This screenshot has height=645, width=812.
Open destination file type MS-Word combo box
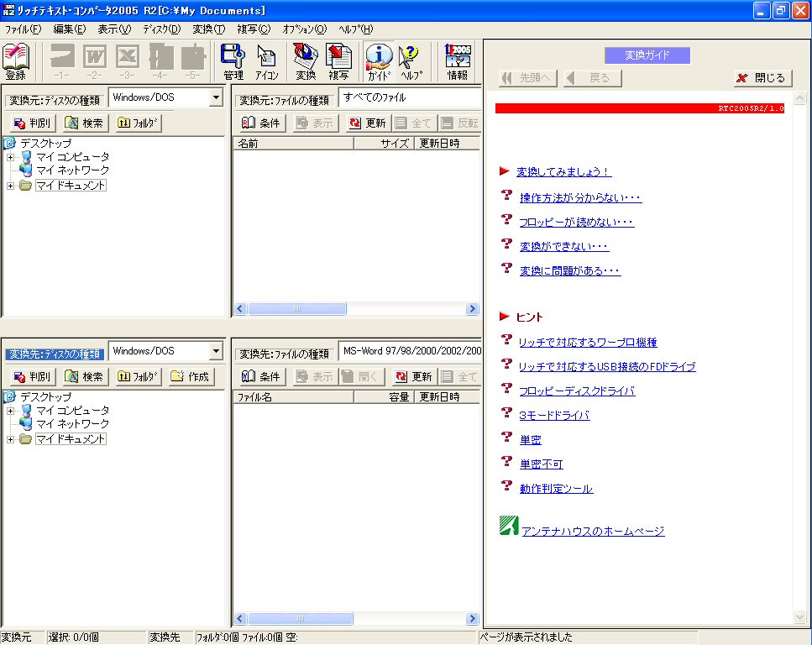(410, 351)
